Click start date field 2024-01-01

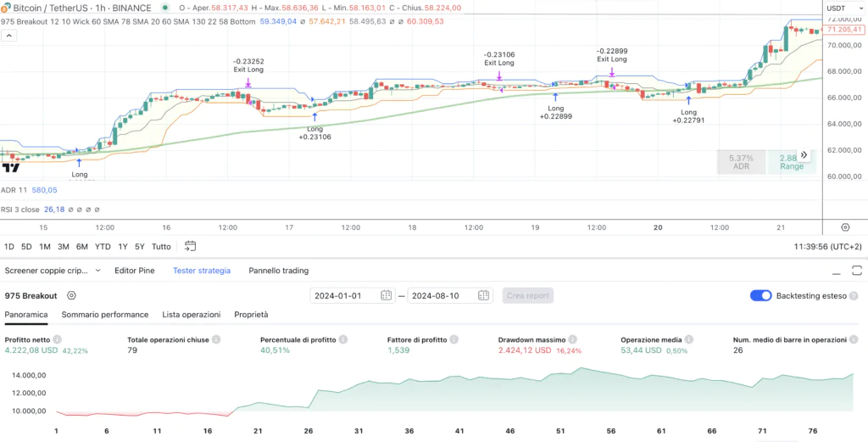352,296
